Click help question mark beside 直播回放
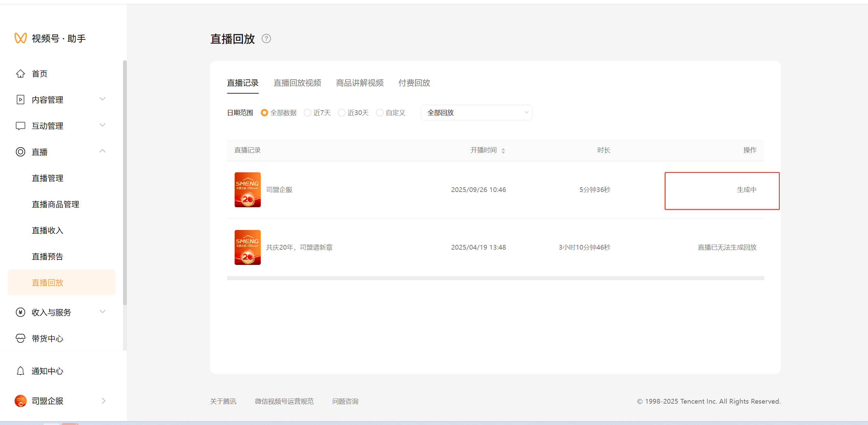 [x=266, y=39]
